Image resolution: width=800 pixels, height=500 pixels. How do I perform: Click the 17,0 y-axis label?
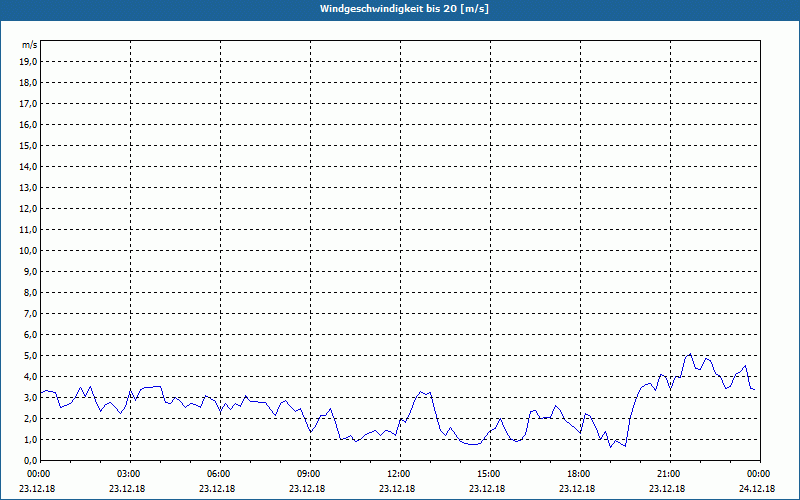coord(28,104)
